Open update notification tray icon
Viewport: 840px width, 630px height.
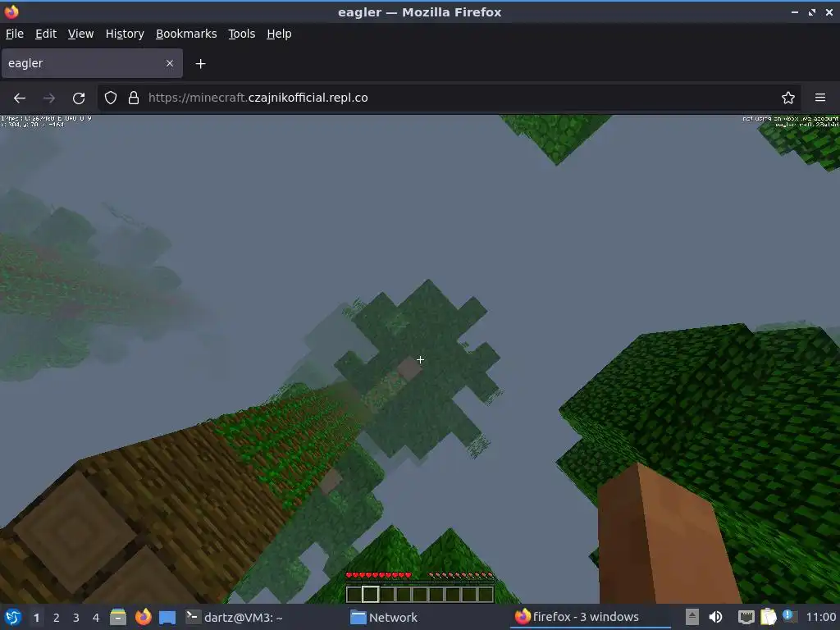click(788, 616)
